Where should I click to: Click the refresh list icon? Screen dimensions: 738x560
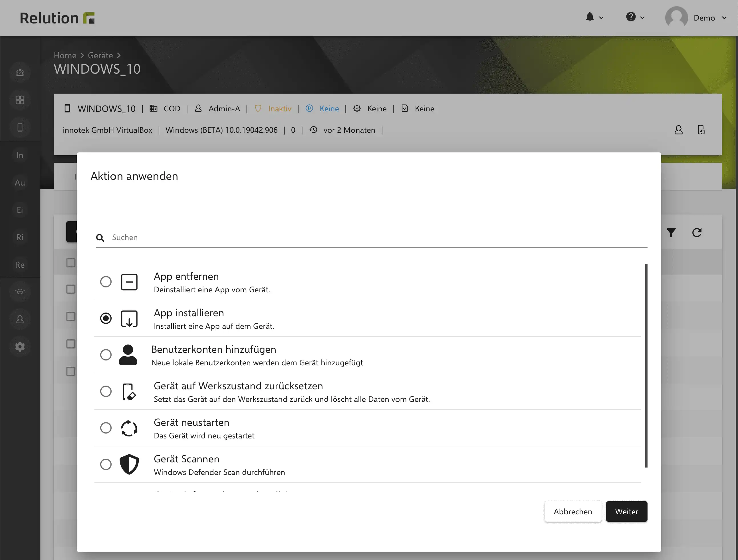point(697,233)
